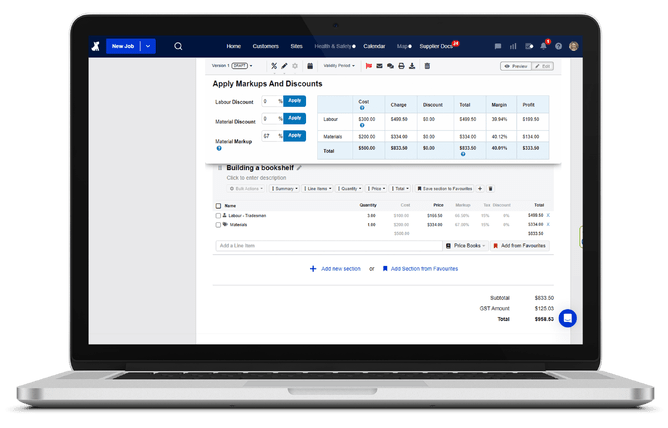Click the red flag icon in quote toolbar
The image size is (668, 428).
point(368,66)
